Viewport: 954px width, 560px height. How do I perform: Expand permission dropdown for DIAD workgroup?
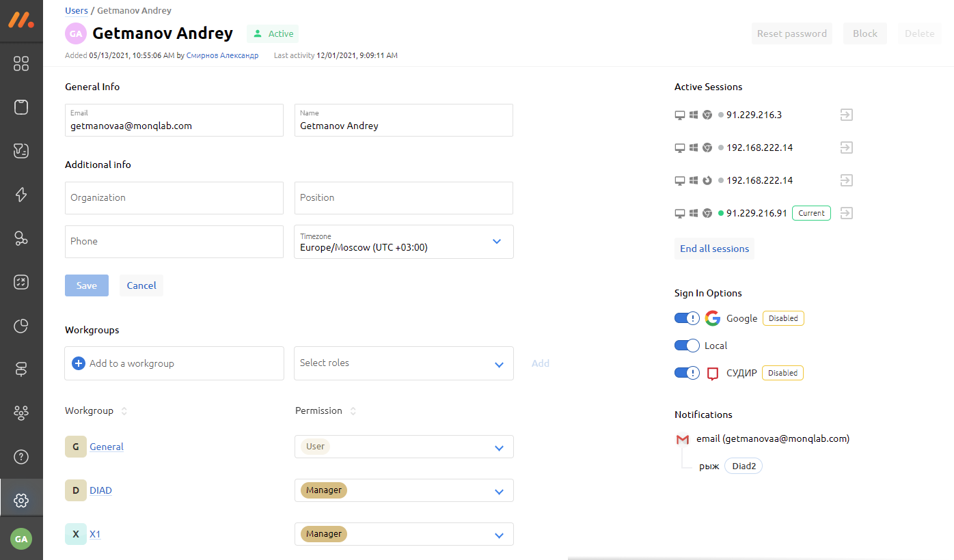point(499,491)
